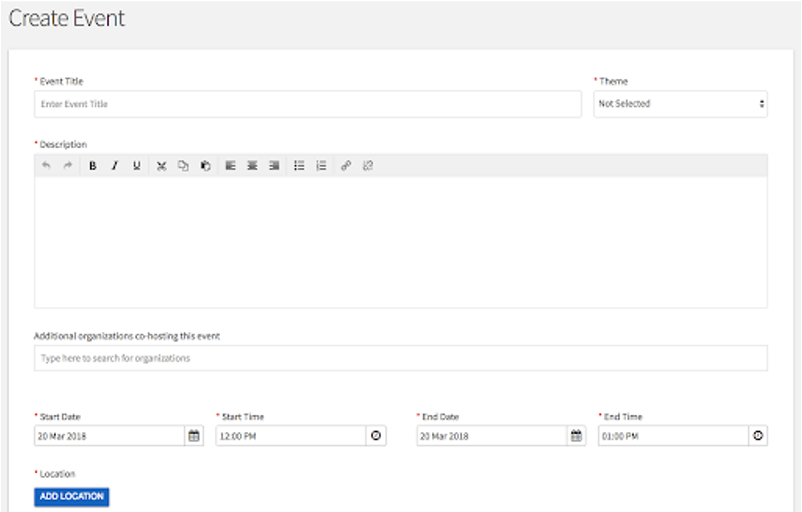802x512 pixels.
Task: Toggle underline formatting in description editor
Action: [136, 166]
